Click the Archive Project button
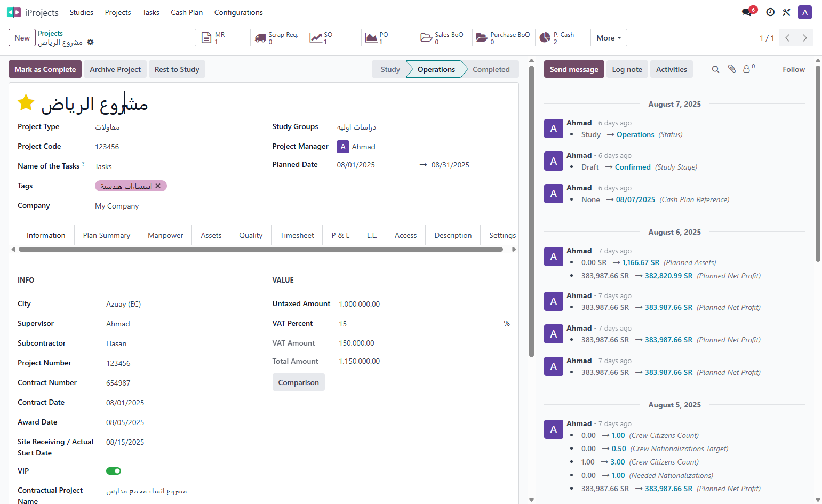Viewport: 822px width, 504px height. point(115,69)
